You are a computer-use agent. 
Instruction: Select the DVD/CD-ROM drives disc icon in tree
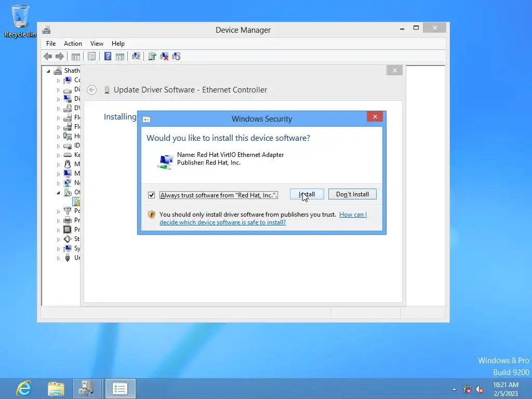tap(68, 108)
